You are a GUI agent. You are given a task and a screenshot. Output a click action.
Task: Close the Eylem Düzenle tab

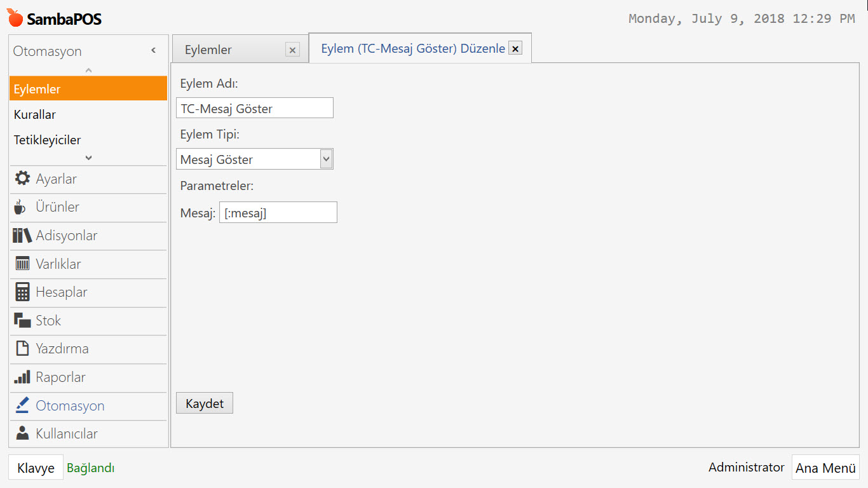[515, 48]
